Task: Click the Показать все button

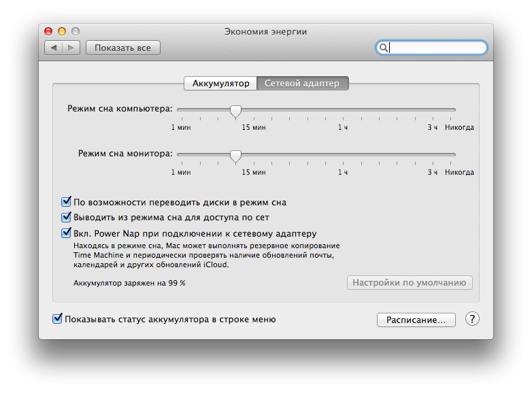Action: pyautogui.click(x=123, y=48)
